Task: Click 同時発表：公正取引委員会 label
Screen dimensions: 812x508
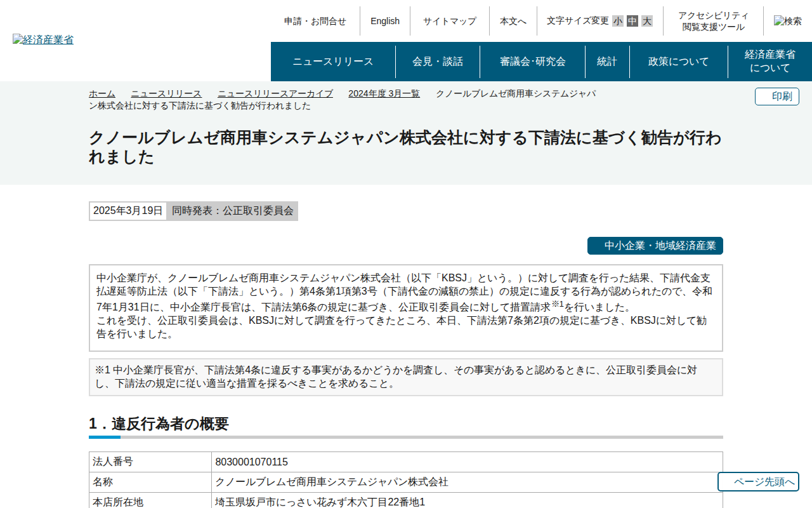Action: coord(233,211)
